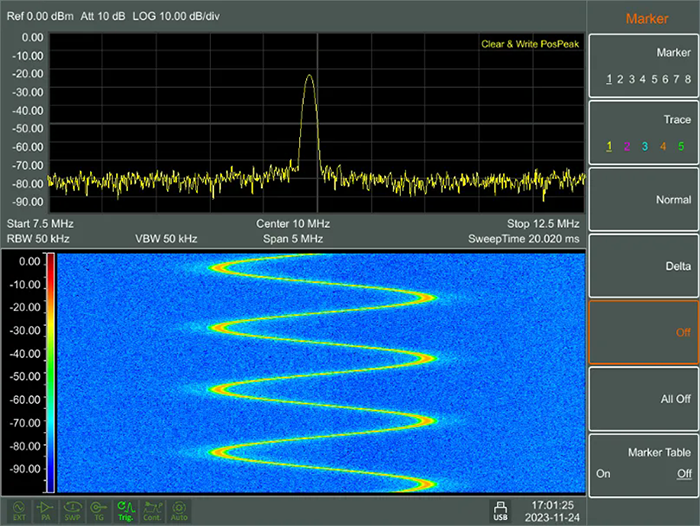Click the USB connection icon

[x=500, y=511]
